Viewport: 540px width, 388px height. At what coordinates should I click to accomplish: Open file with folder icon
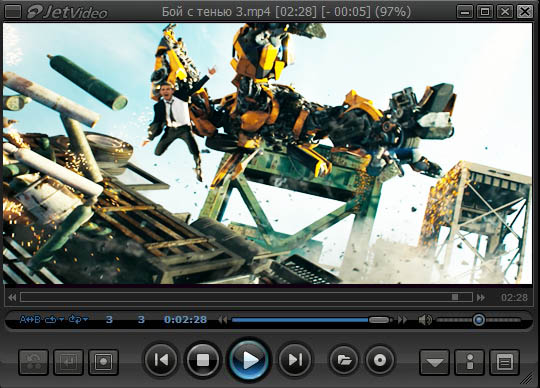pos(344,360)
